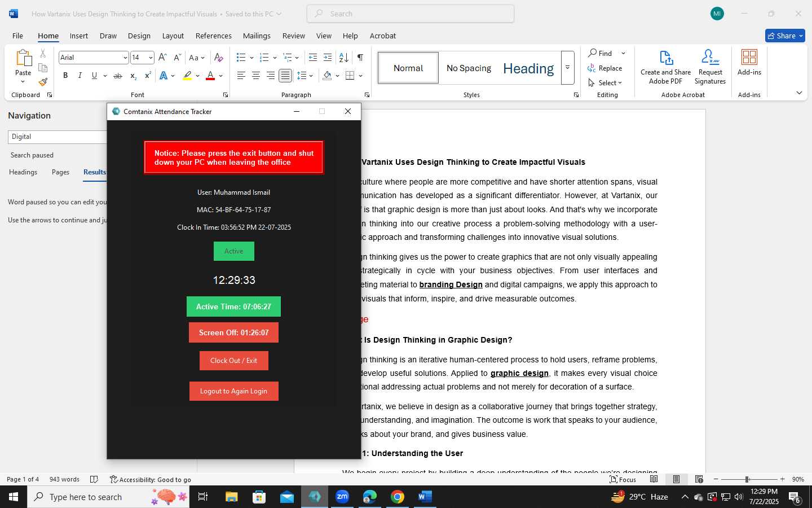Click the Copy icon in Clipboard group
The width and height of the screenshot is (812, 508).
point(43,68)
